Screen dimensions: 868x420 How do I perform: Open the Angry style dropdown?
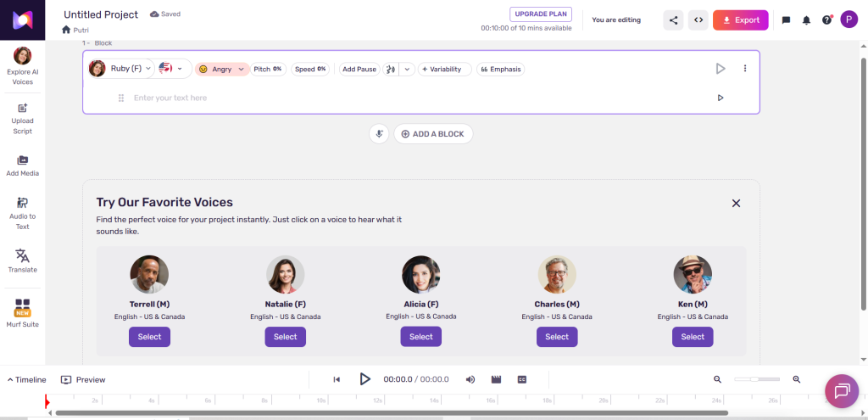point(222,70)
